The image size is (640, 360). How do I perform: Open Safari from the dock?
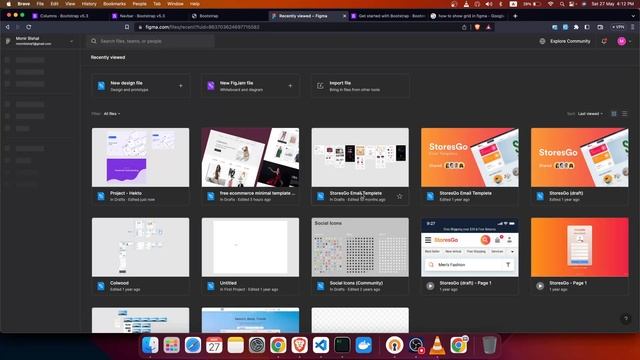193,345
